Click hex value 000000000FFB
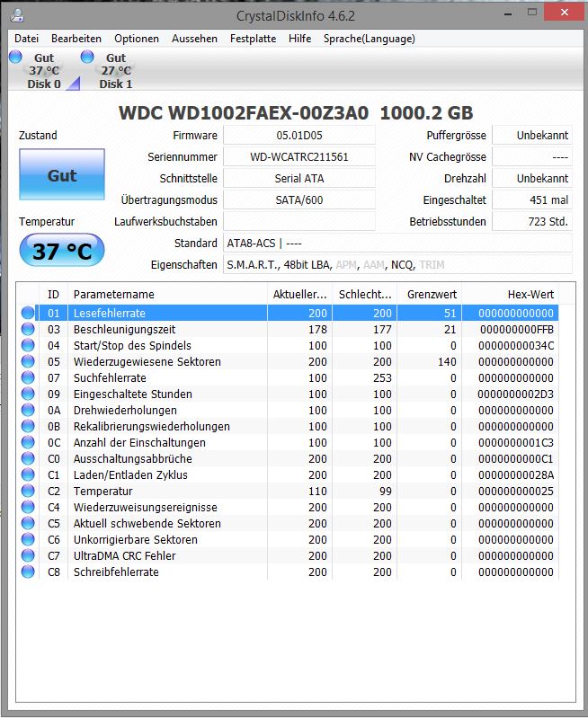Image resolution: width=588 pixels, height=718 pixels. pyautogui.click(x=517, y=329)
